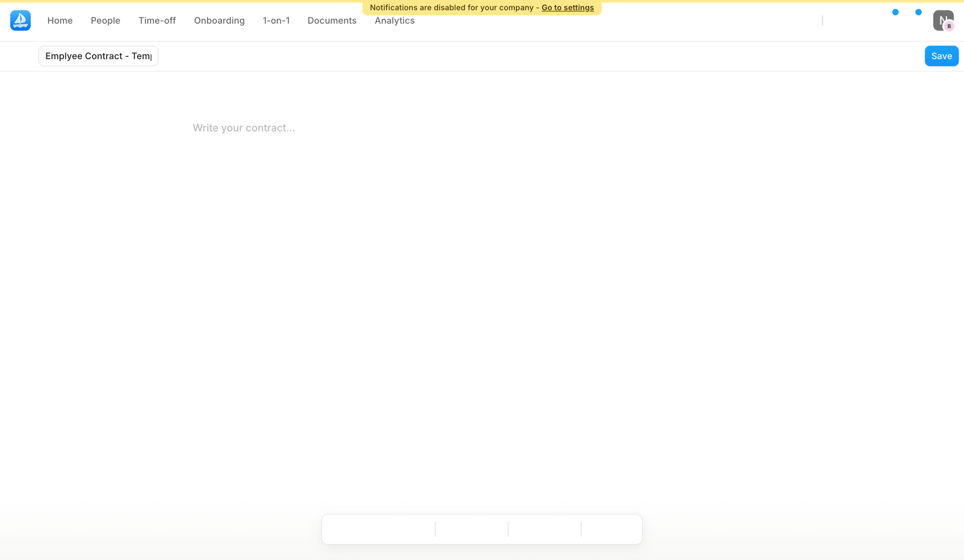The height and width of the screenshot is (560, 964).
Task: Open the Home tab
Action: [60, 20]
